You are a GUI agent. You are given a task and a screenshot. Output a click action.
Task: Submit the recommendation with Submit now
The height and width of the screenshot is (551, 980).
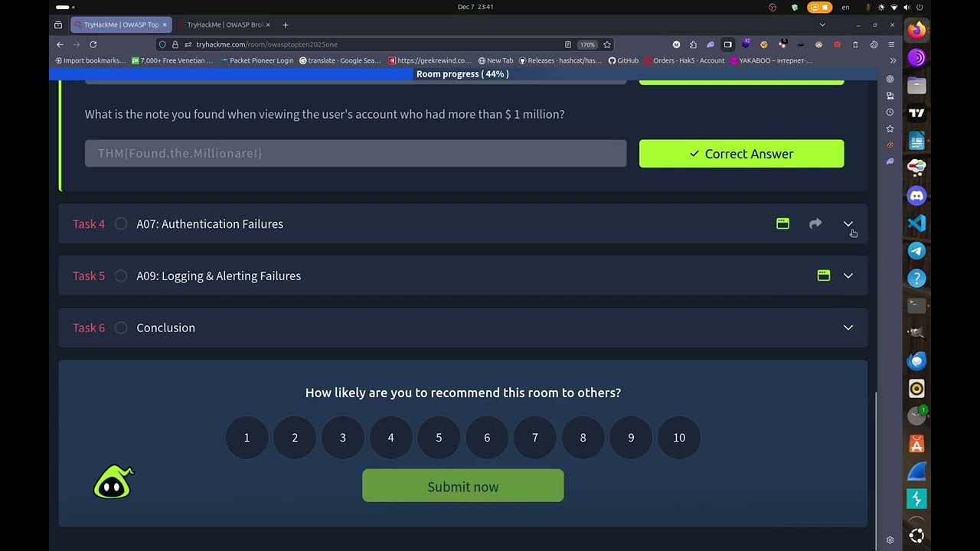(463, 487)
